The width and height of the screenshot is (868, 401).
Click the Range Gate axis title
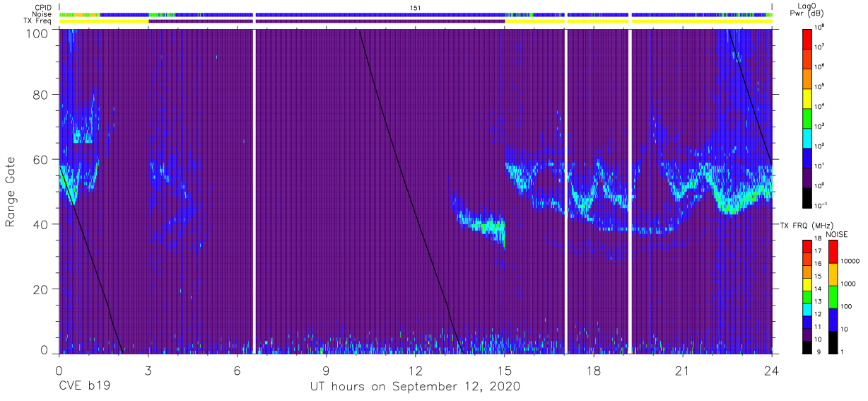click(10, 192)
